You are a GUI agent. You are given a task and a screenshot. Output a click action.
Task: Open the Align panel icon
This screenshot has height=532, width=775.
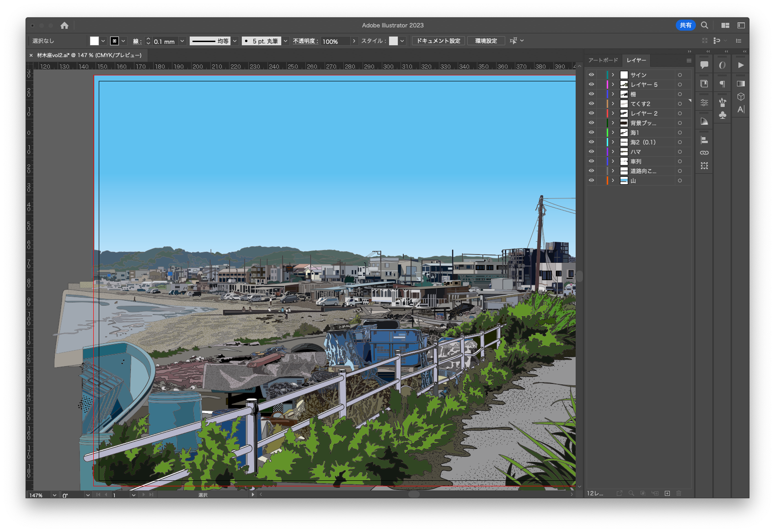click(704, 140)
